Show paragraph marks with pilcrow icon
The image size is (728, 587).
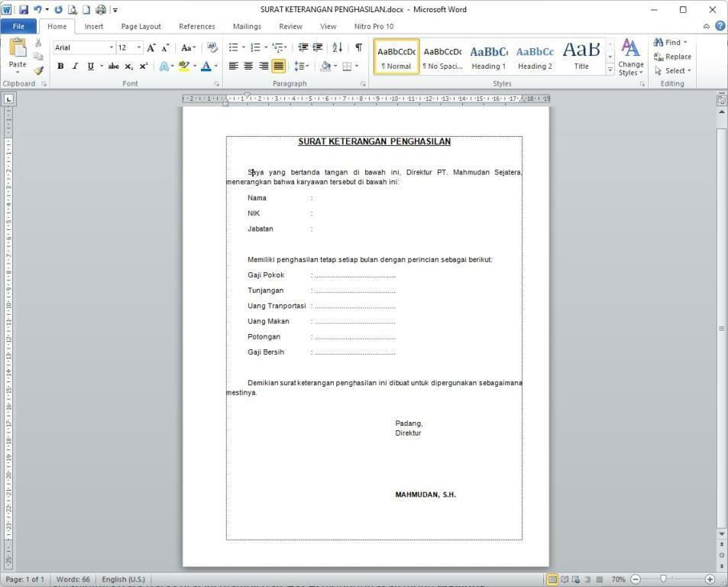point(358,47)
